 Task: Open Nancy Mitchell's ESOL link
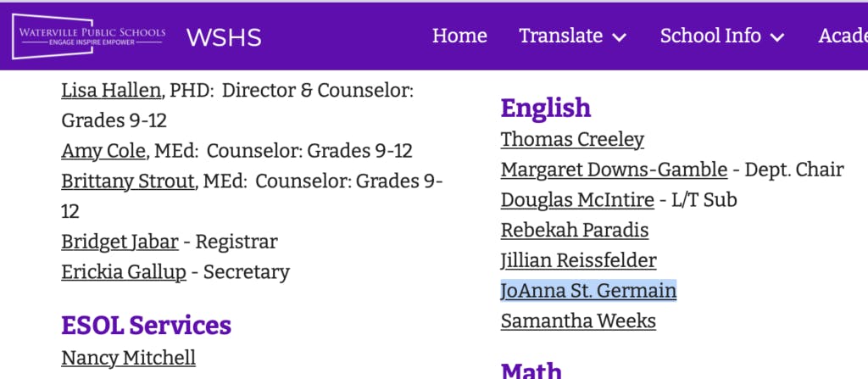[x=128, y=358]
